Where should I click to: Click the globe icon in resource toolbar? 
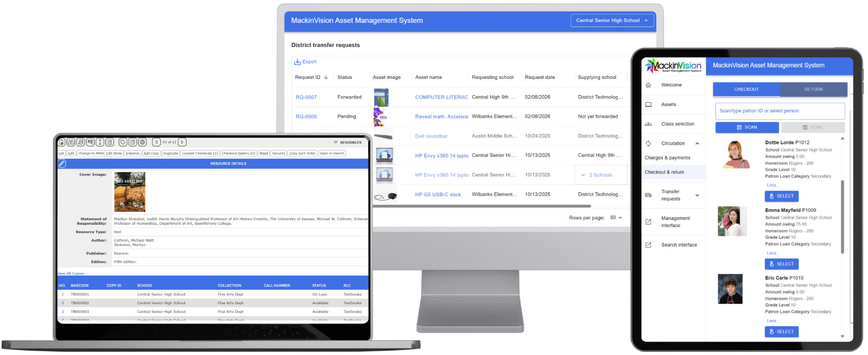point(143,142)
